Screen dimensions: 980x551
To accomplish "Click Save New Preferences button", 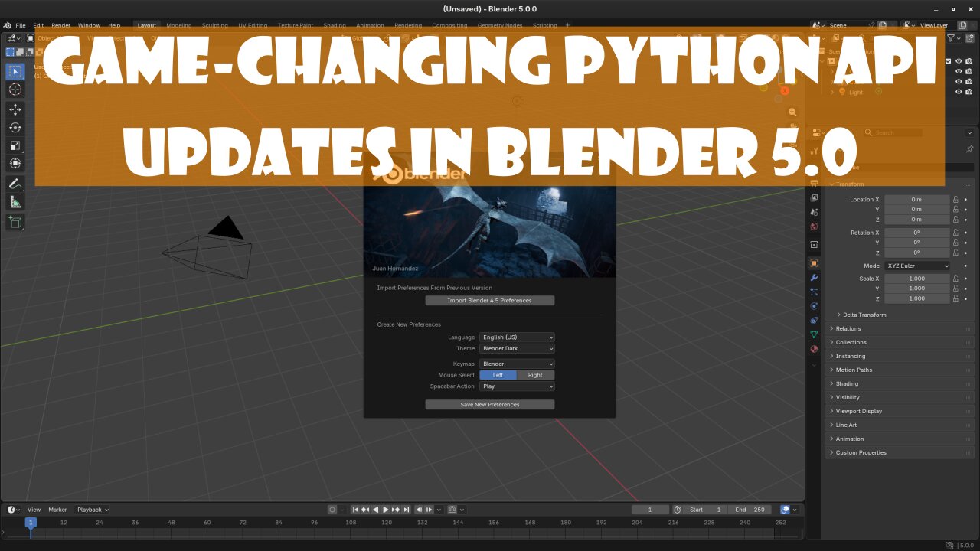I will (489, 405).
